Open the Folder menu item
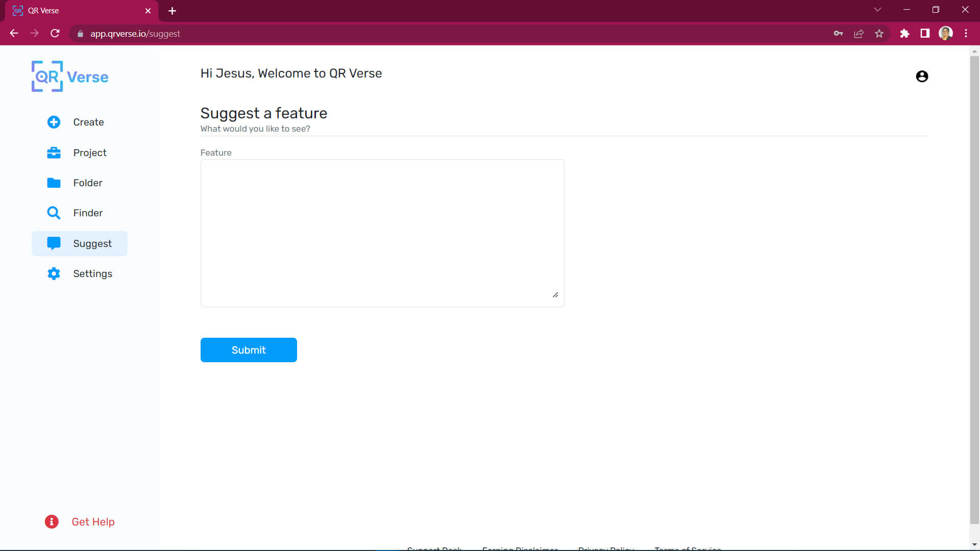 click(x=80, y=183)
